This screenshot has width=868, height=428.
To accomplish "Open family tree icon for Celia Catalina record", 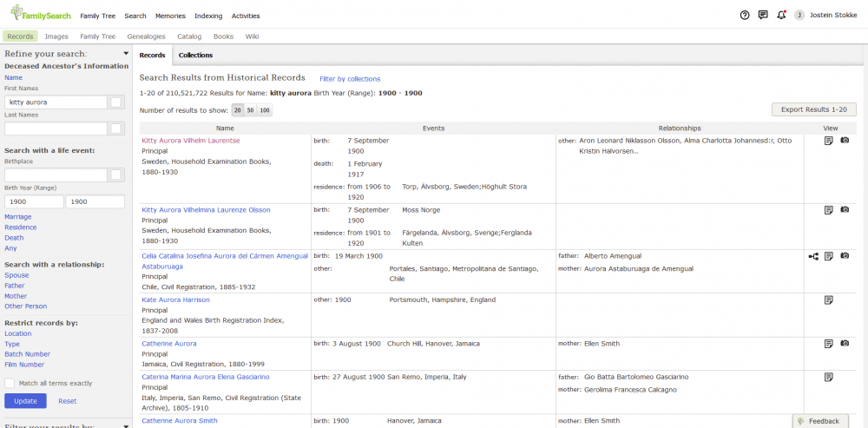I will click(x=813, y=256).
